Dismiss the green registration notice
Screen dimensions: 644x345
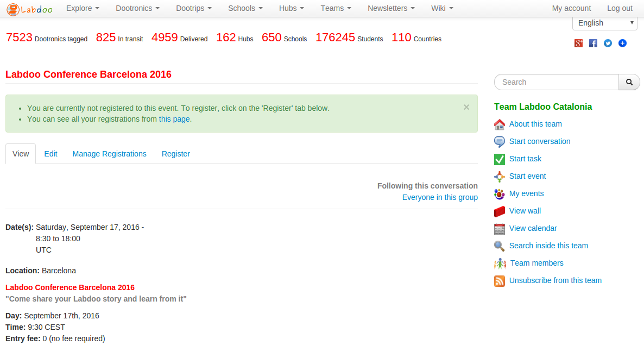pos(466,107)
